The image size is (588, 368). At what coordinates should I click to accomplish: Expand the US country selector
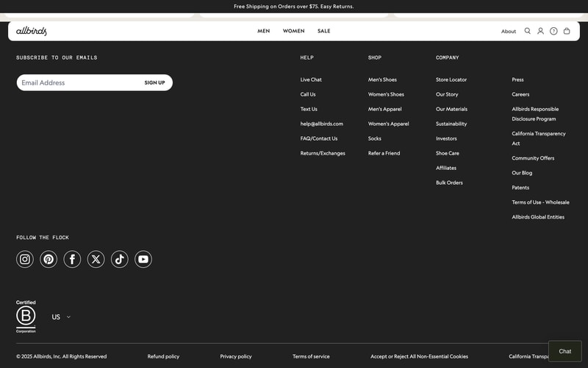61,317
